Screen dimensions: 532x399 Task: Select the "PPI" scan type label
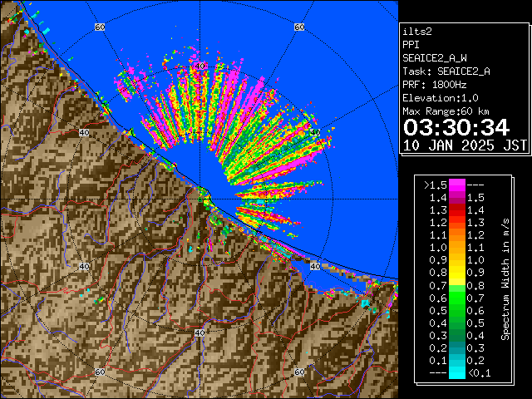click(411, 45)
